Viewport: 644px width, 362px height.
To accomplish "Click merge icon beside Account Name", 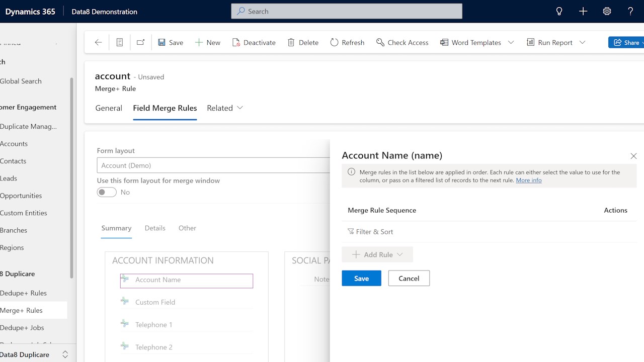I will pyautogui.click(x=125, y=278).
